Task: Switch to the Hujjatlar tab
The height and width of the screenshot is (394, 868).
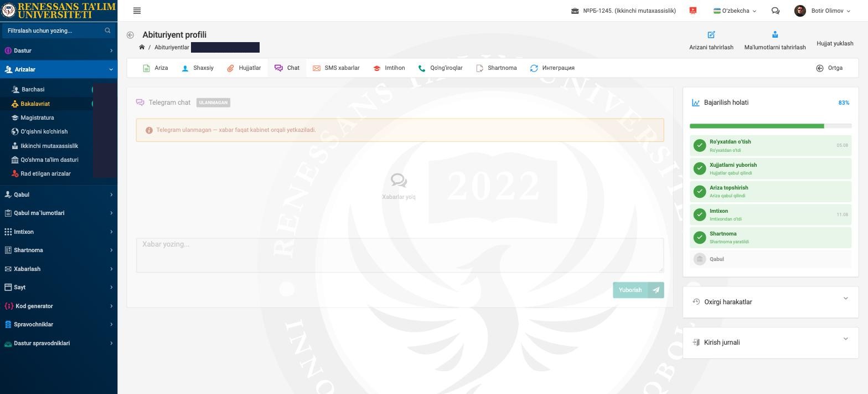Action: click(x=244, y=68)
